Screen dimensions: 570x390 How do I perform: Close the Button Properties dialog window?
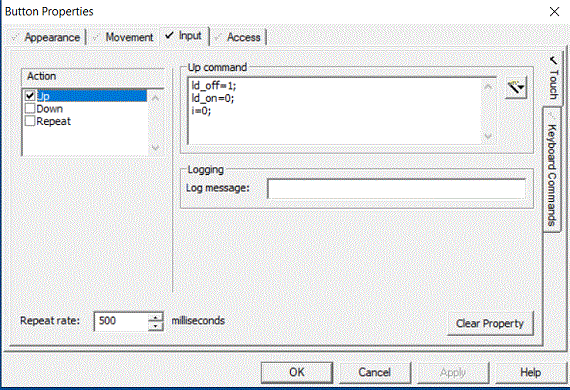[x=554, y=12]
